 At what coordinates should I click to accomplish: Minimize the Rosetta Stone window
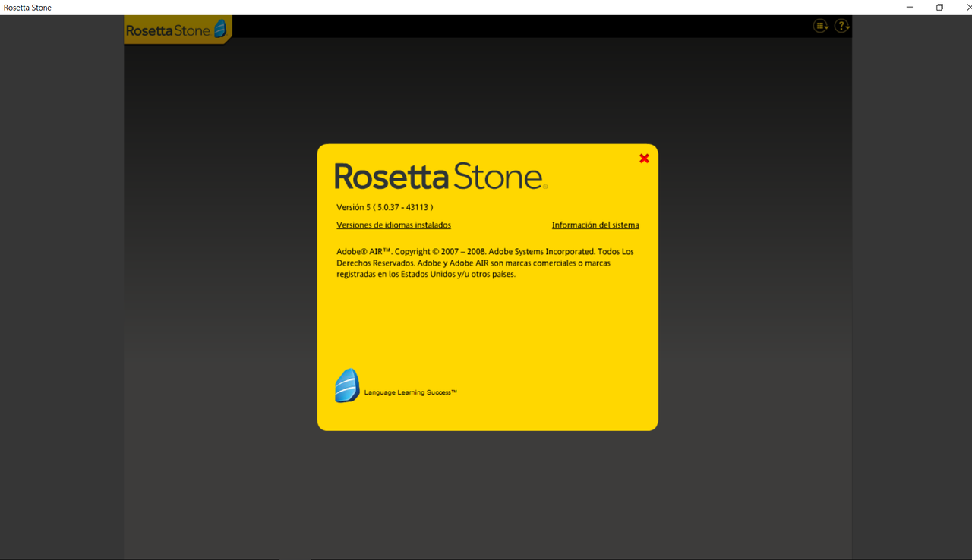pos(910,8)
